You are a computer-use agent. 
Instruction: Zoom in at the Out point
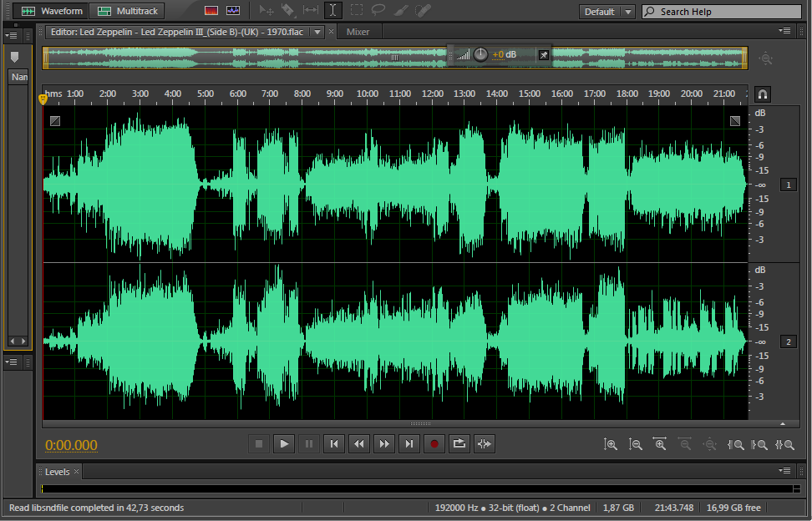pyautogui.click(x=759, y=444)
